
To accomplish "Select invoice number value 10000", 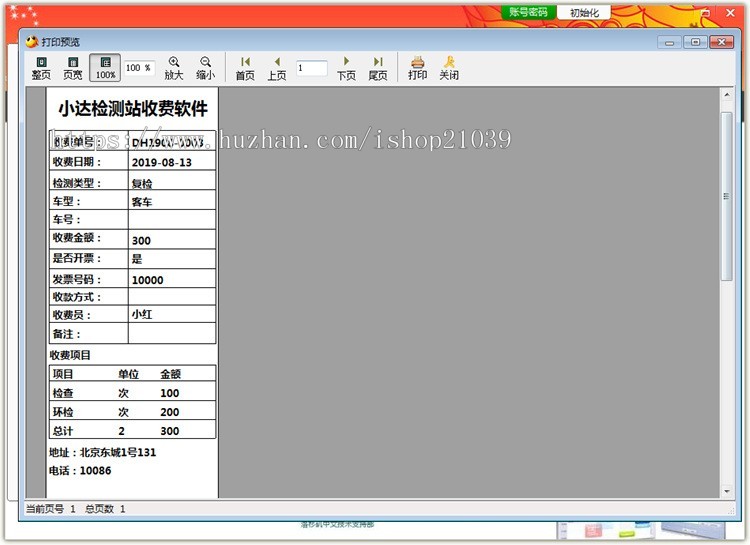I will tap(147, 280).
